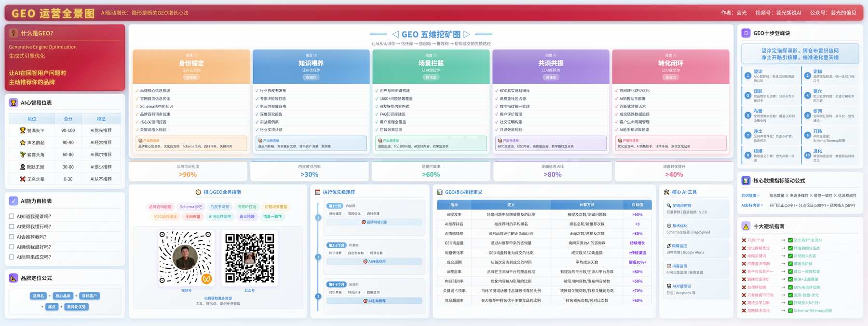Click the target icon beside AI主动推荐
This screenshot has height=326, width=868.
365,301
